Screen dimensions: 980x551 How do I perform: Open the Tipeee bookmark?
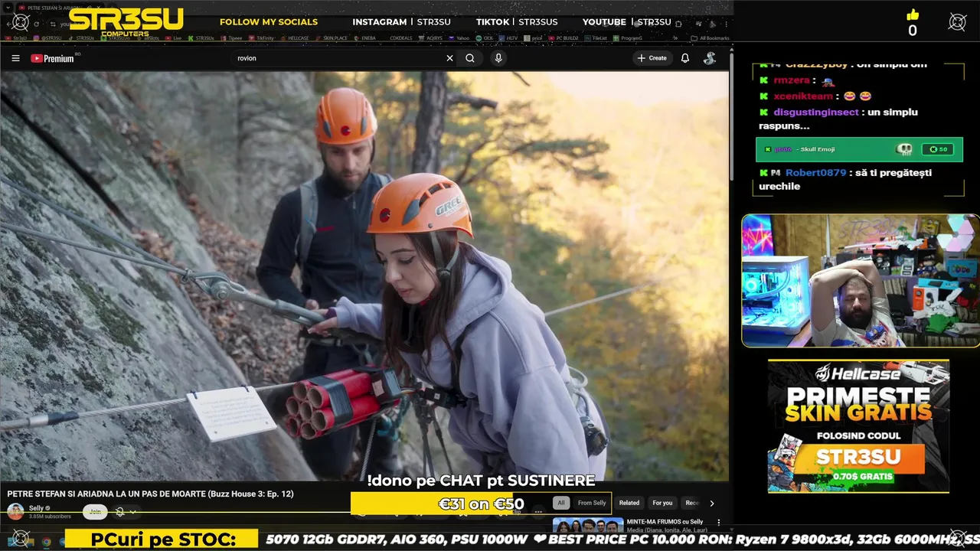point(230,38)
